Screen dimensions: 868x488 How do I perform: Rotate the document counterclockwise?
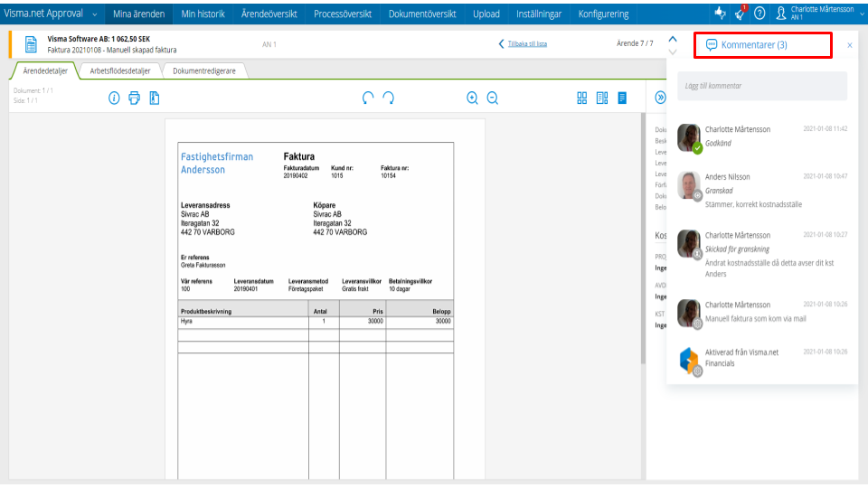point(368,98)
